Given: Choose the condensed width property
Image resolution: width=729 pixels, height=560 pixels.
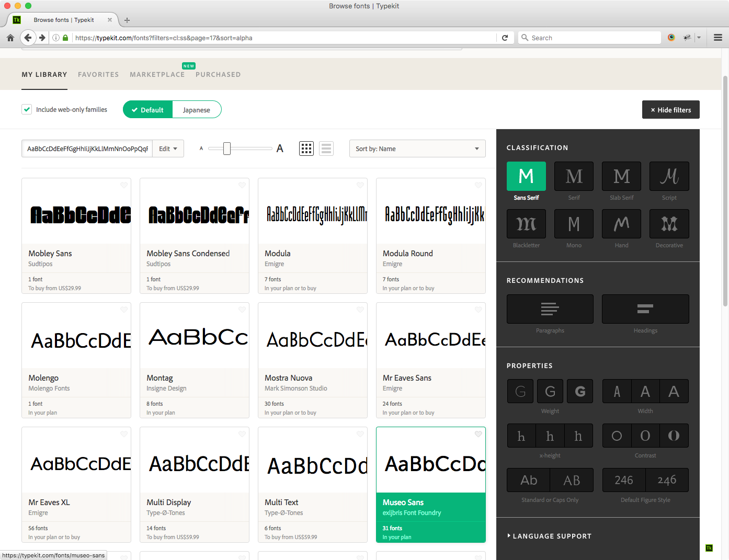Looking at the screenshot, I should pyautogui.click(x=617, y=391).
